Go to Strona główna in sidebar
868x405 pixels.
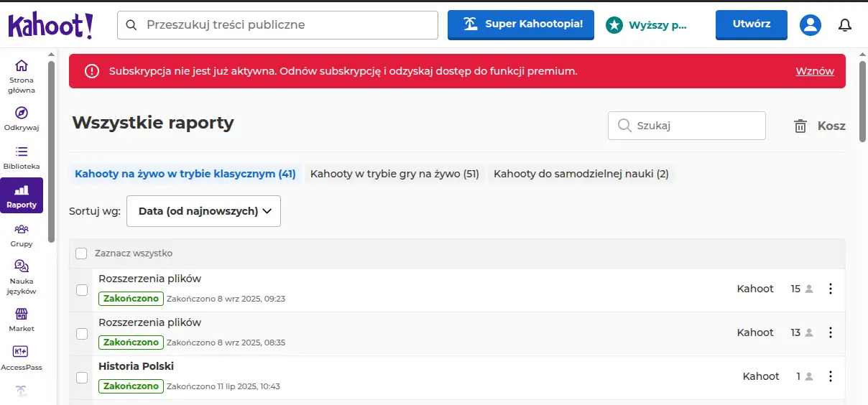point(22,76)
